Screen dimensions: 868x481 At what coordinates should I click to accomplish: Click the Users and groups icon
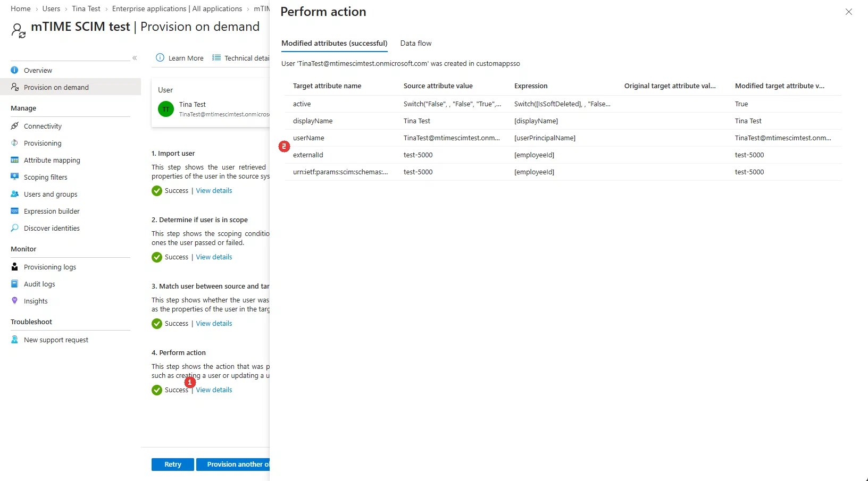coord(14,194)
